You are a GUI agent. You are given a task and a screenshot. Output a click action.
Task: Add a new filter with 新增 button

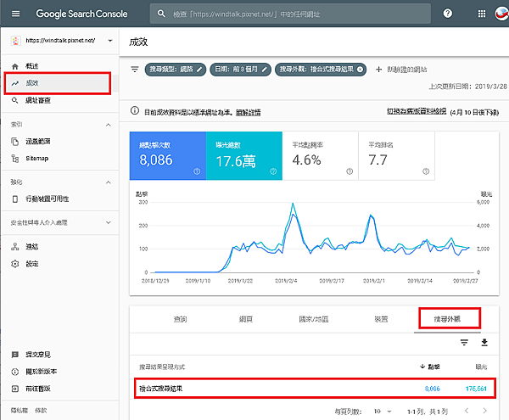pyautogui.click(x=403, y=70)
